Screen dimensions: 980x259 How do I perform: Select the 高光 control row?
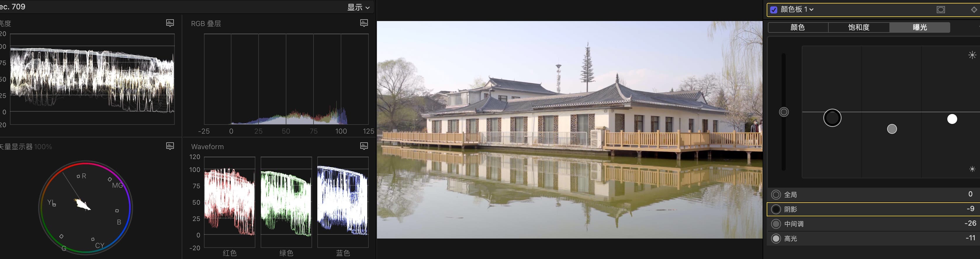pyautogui.click(x=871, y=239)
